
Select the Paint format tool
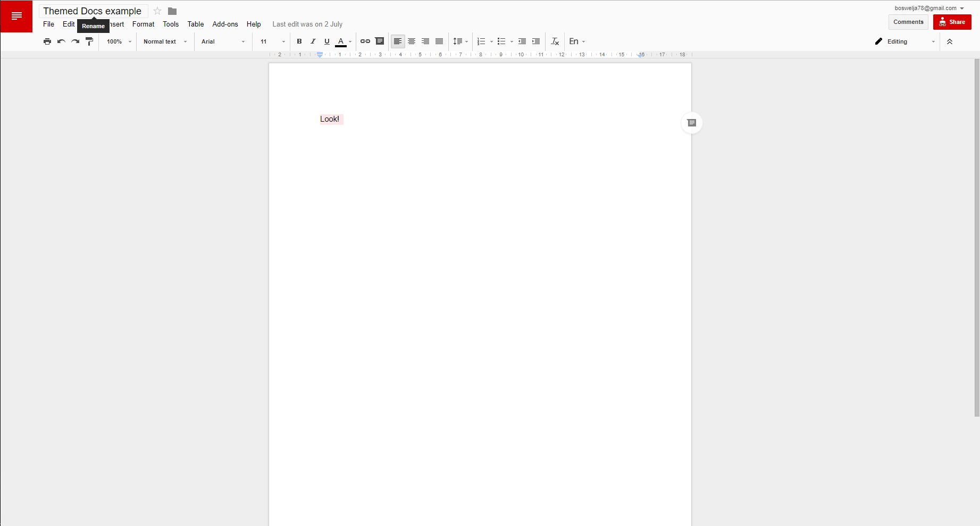pos(89,41)
